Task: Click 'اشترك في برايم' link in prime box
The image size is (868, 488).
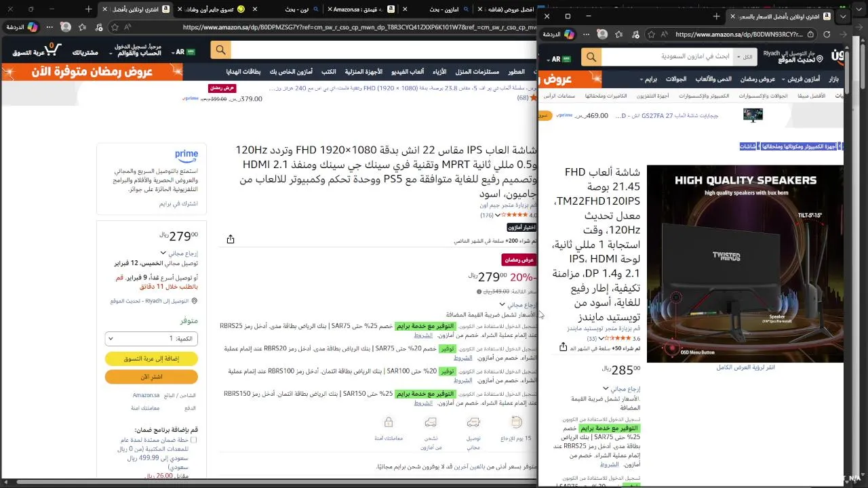Action: [x=178, y=203]
